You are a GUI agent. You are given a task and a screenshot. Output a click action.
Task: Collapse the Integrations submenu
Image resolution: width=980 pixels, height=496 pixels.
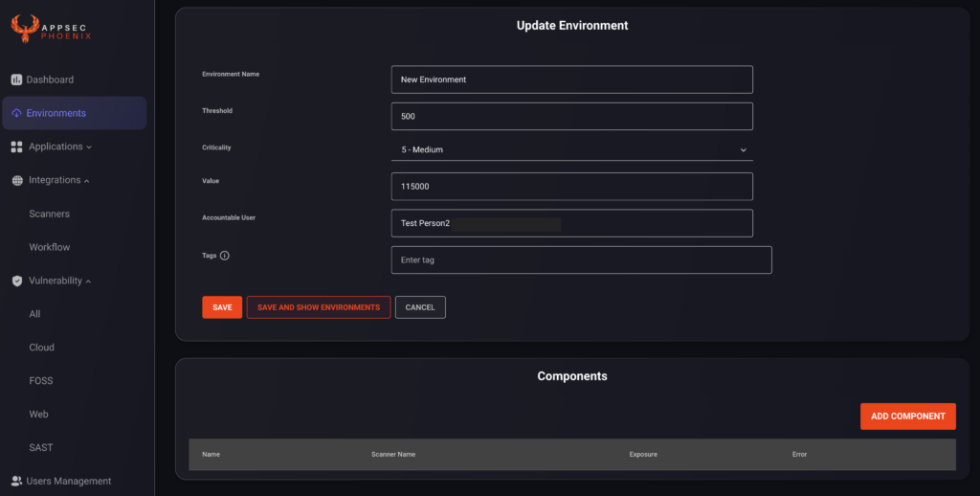[x=86, y=181]
